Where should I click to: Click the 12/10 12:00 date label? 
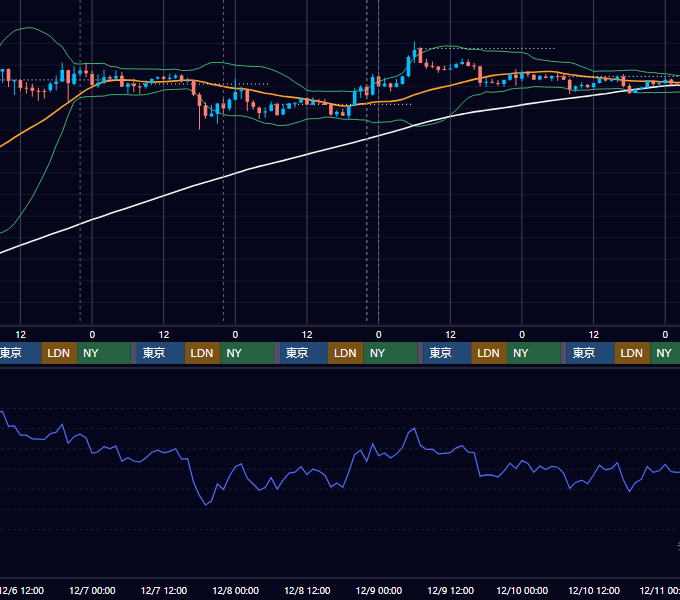pos(594,590)
